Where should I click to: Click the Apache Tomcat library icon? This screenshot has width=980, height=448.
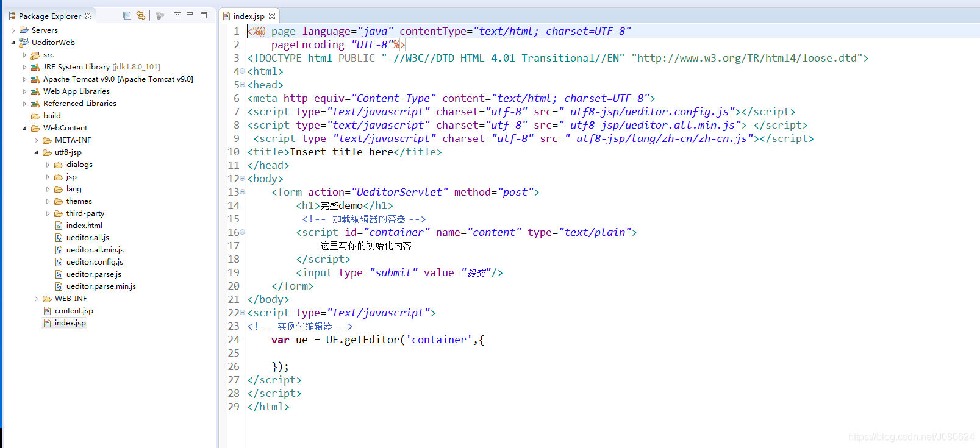pos(35,79)
